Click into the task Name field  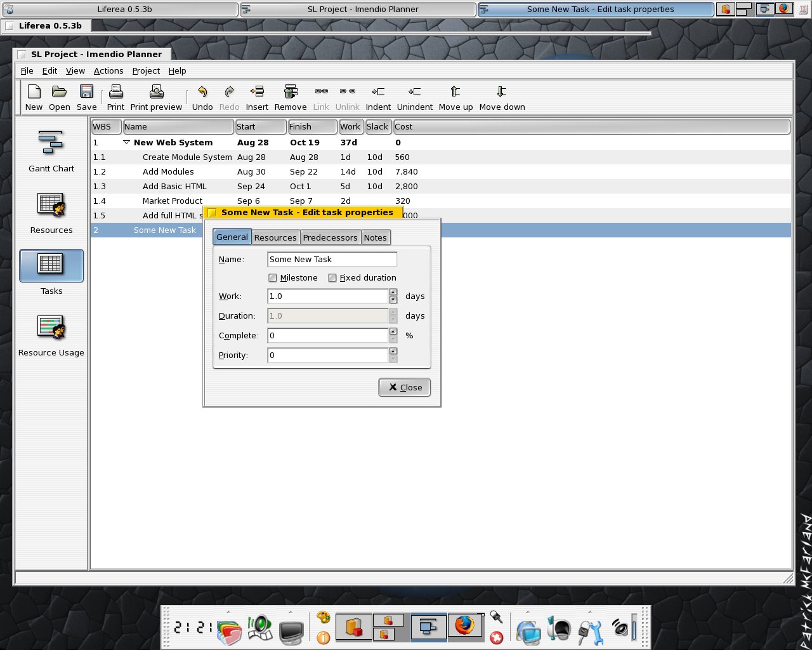point(332,259)
